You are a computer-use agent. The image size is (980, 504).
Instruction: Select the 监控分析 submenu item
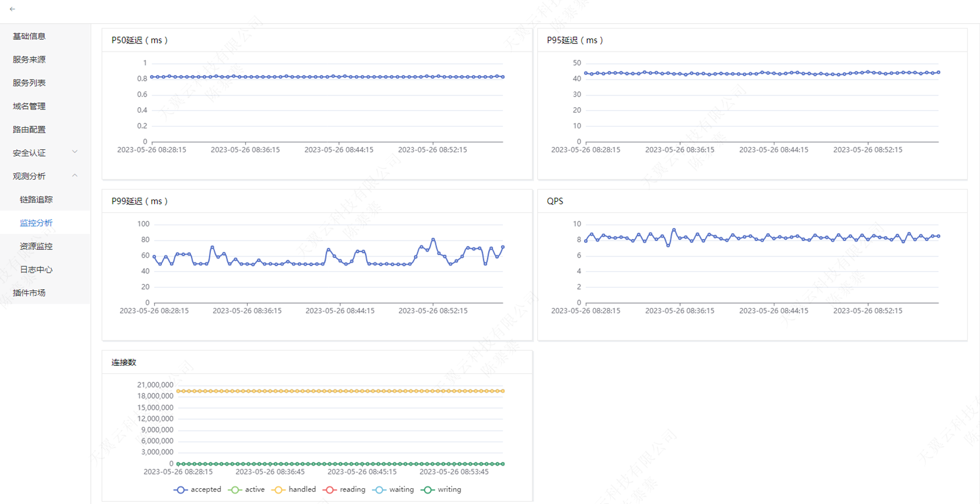(36, 223)
